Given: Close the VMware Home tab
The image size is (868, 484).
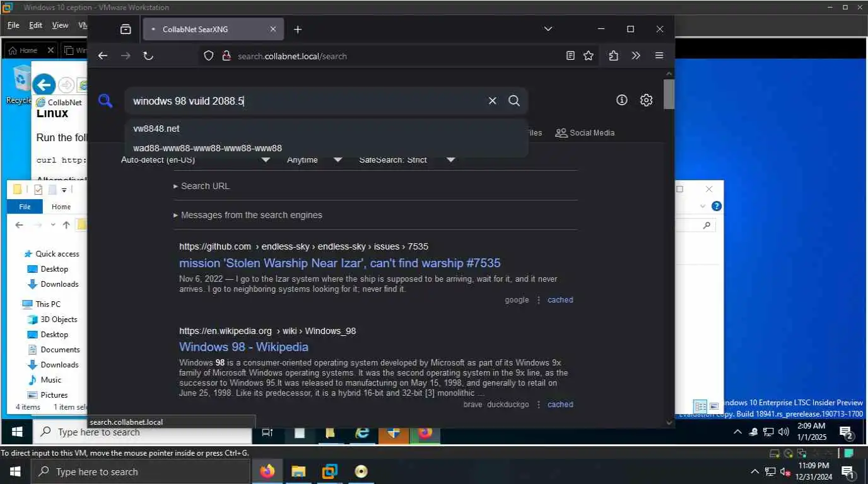Looking at the screenshot, I should click(51, 50).
